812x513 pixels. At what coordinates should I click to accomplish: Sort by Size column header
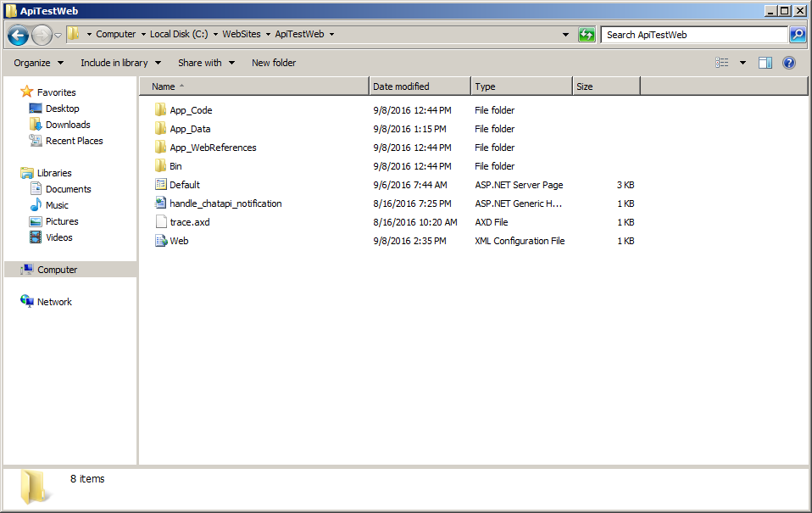(x=606, y=86)
